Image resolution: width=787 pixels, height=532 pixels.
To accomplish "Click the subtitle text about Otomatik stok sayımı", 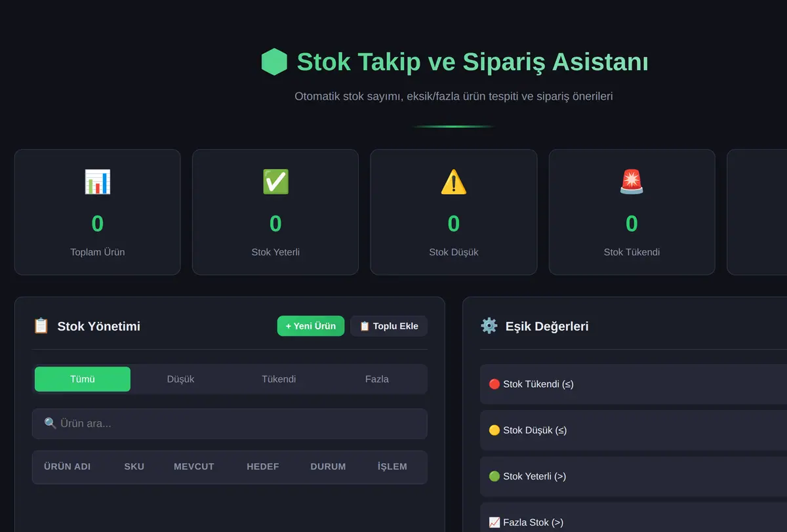I will (x=454, y=96).
